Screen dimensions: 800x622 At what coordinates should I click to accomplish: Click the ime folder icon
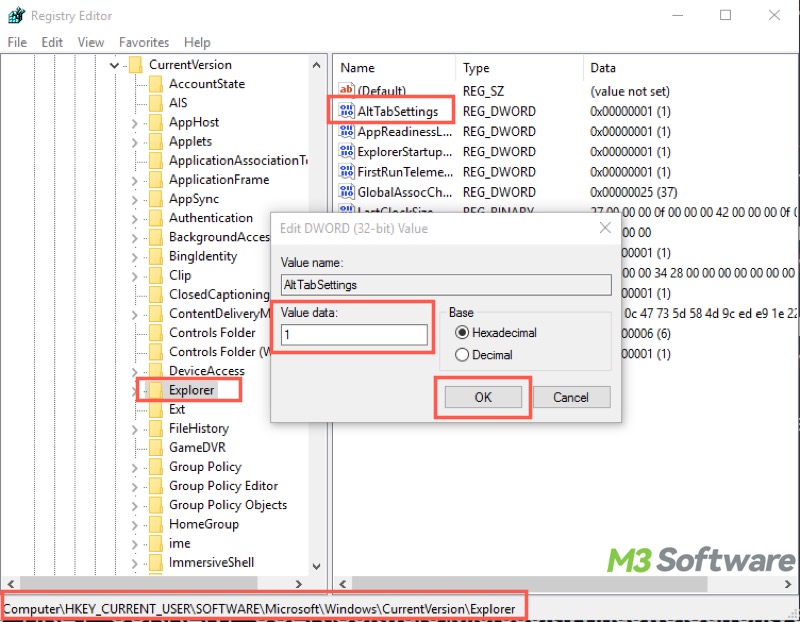click(x=156, y=543)
